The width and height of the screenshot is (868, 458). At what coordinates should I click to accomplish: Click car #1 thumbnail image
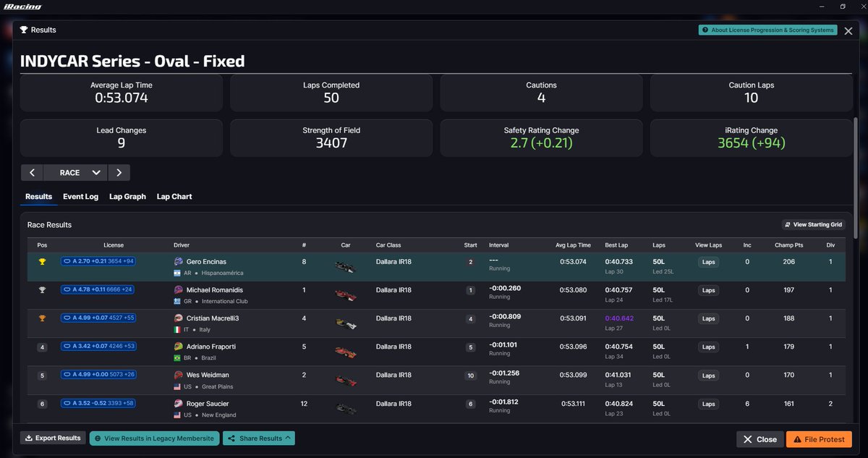click(346, 295)
